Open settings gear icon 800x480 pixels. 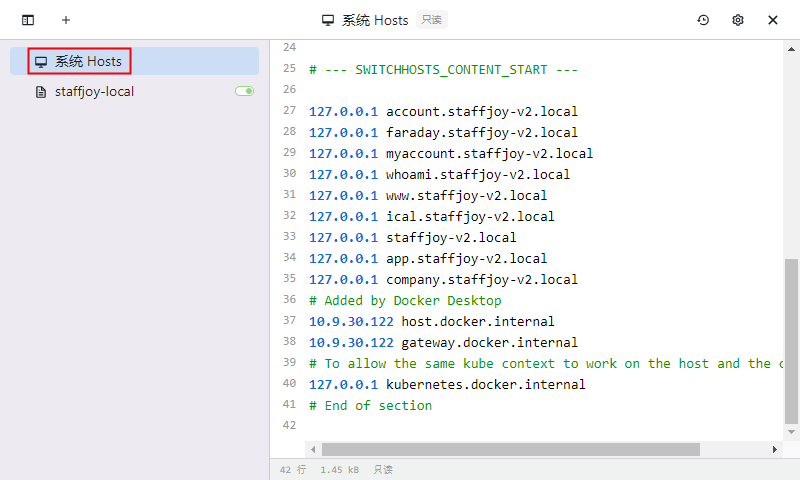pos(738,20)
